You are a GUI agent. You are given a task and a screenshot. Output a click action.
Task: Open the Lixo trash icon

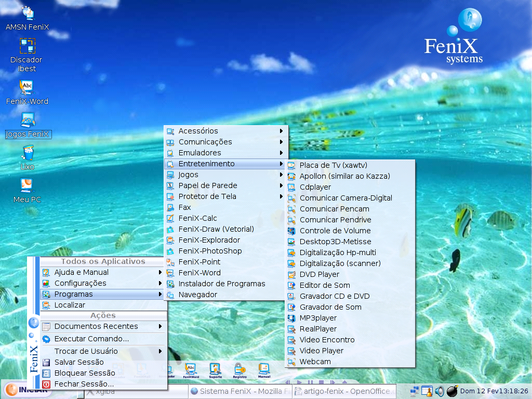tap(28, 158)
